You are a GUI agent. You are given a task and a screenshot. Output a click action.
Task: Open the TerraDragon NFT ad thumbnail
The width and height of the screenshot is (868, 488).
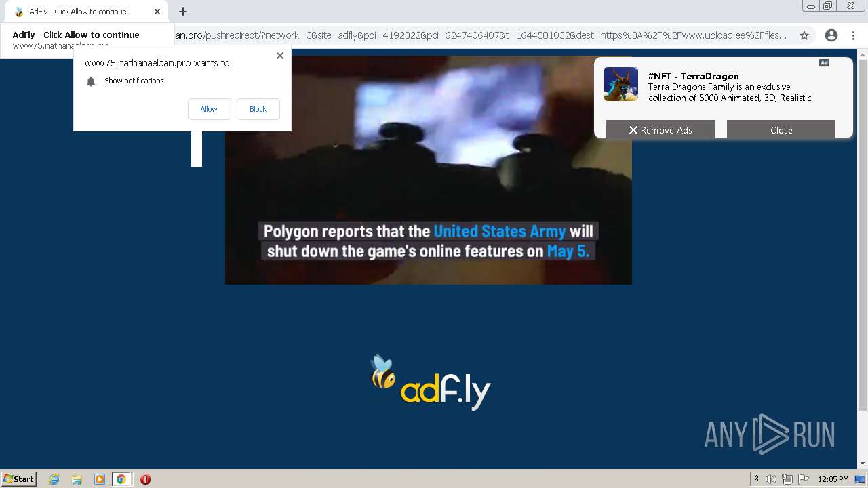pyautogui.click(x=621, y=84)
